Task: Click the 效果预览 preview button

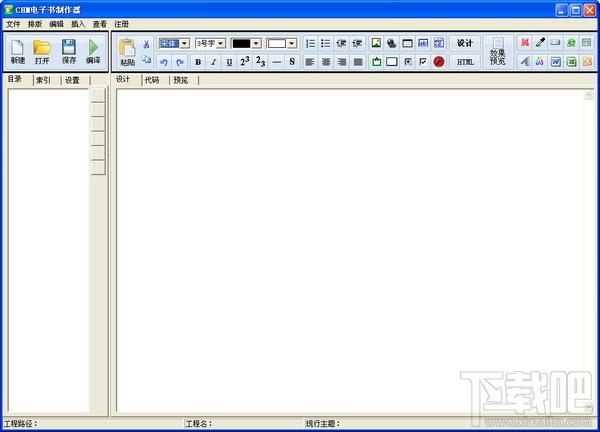Action: click(497, 52)
